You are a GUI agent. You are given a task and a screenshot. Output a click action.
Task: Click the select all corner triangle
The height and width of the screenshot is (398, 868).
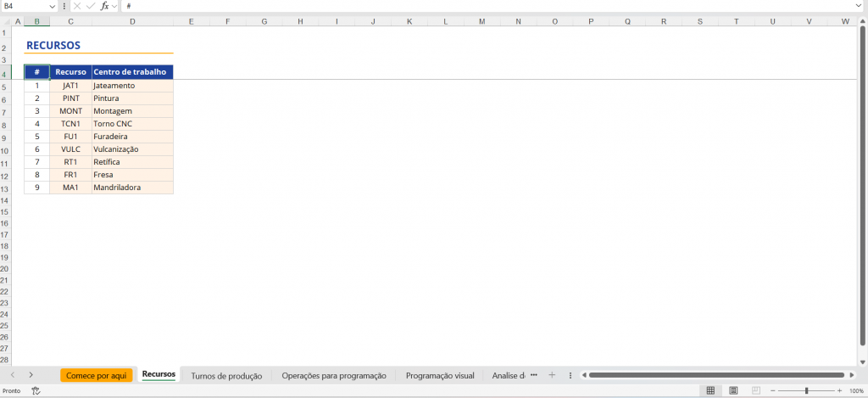[x=6, y=20]
